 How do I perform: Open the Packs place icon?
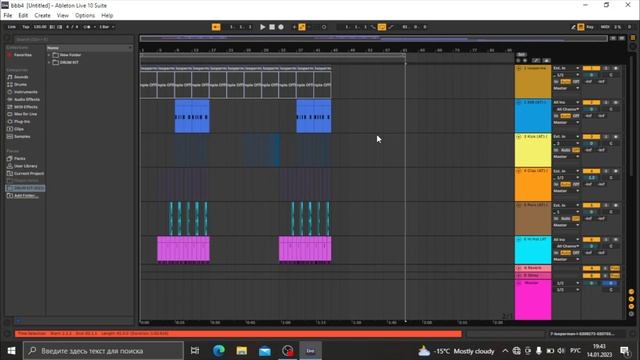[x=10, y=158]
